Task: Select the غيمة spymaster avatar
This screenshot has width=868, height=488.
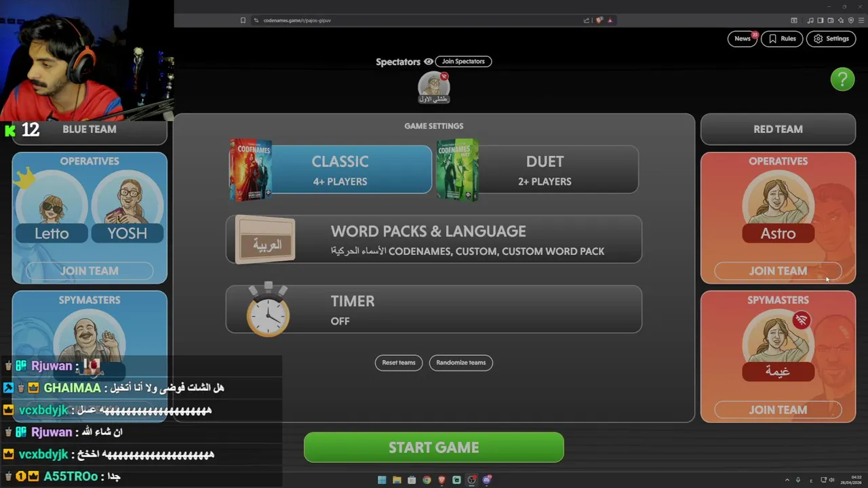Action: point(778,346)
